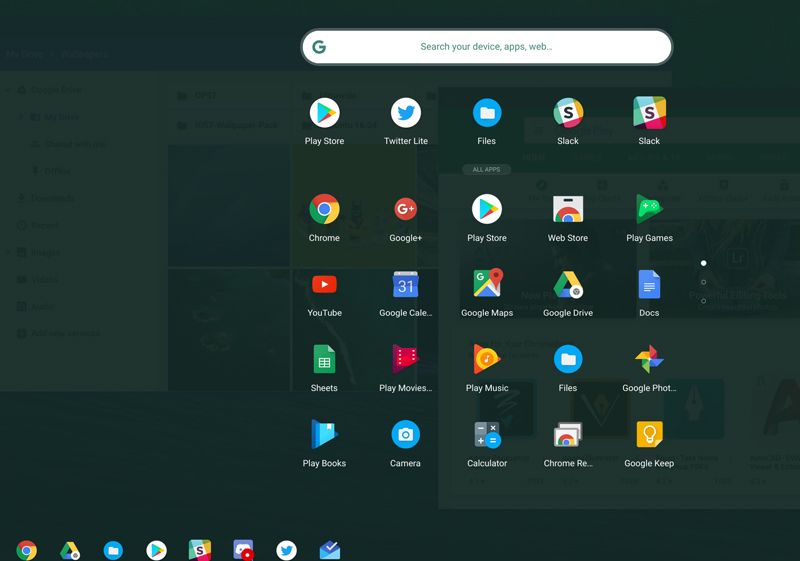Launch the Google Maps app
The height and width of the screenshot is (561, 800).
(x=487, y=285)
